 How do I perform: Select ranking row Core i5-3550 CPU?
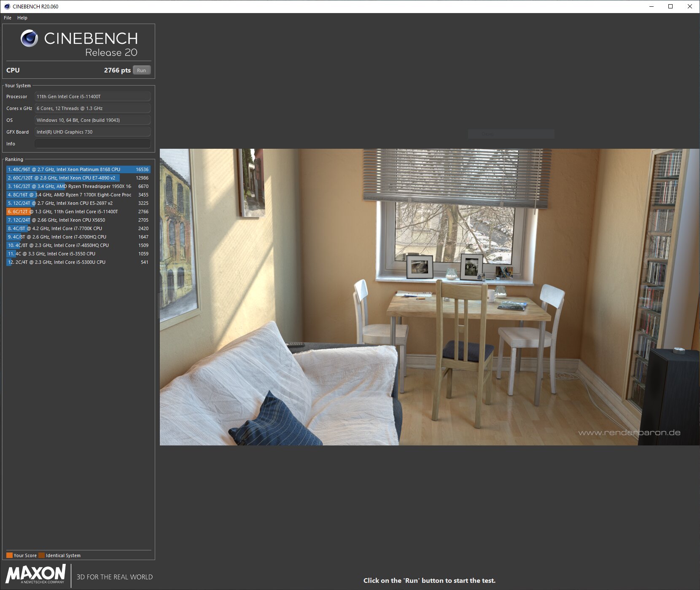click(x=78, y=254)
